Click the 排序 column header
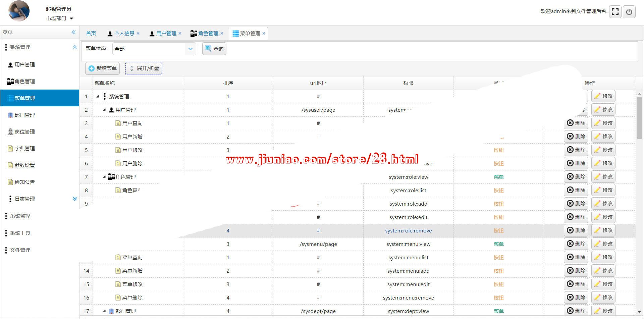This screenshot has height=319, width=644. [x=228, y=83]
